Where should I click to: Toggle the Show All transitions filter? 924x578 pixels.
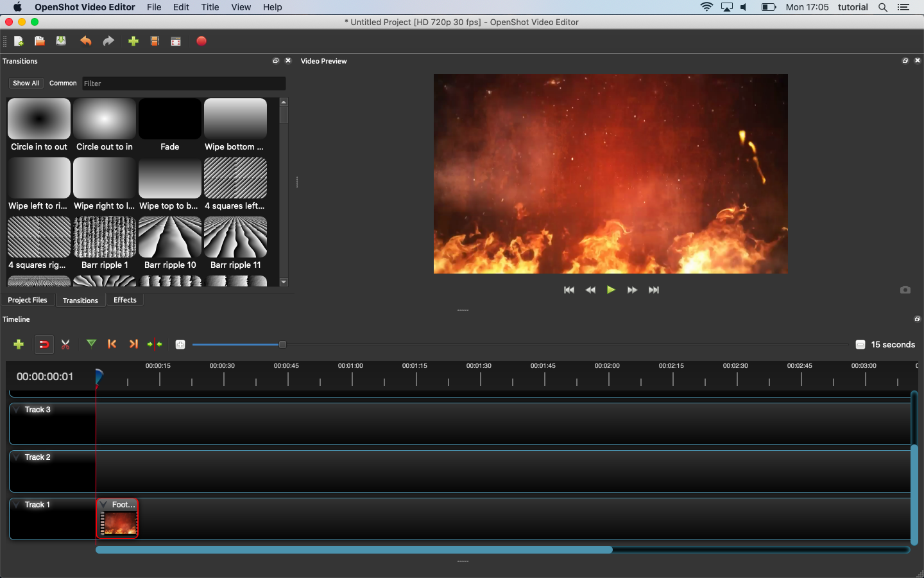click(26, 83)
